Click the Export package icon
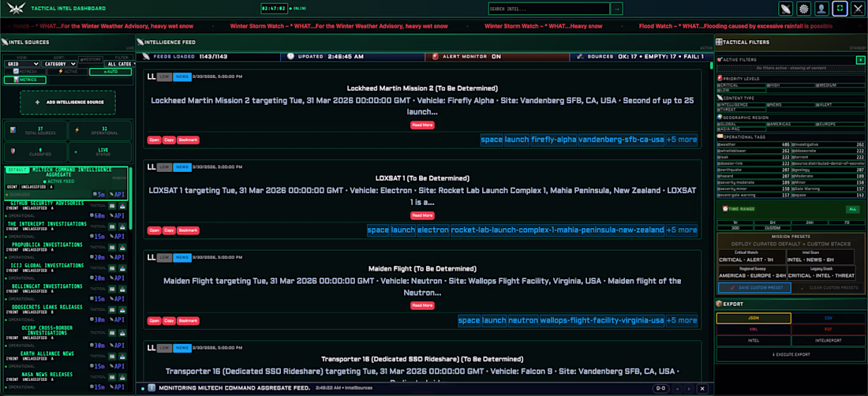868x396 pixels. click(719, 304)
